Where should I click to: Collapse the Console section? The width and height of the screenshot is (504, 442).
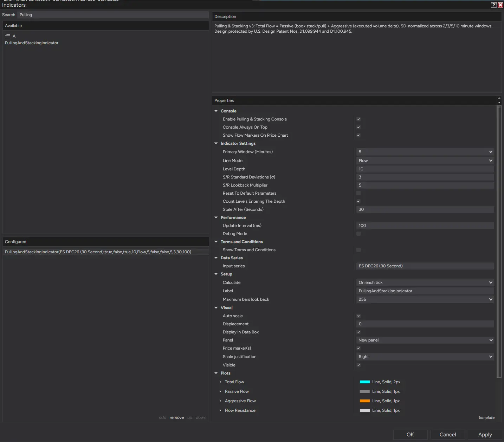(x=216, y=111)
